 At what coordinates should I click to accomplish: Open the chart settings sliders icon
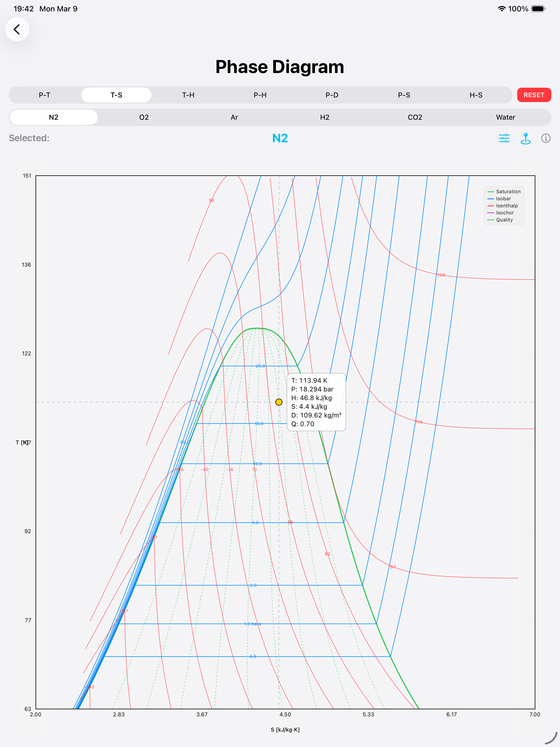click(504, 138)
